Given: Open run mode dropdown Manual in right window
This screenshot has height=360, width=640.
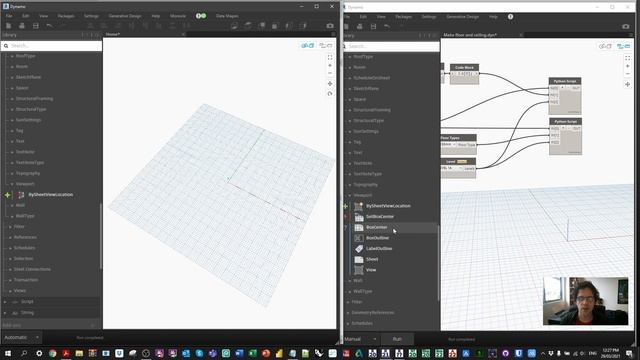Looking at the screenshot, I should pyautogui.click(x=361, y=339).
